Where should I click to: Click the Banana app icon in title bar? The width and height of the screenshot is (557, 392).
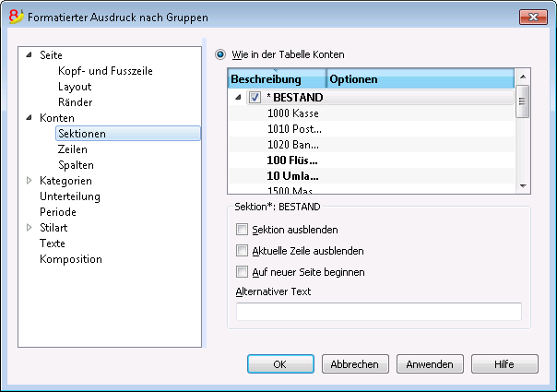(x=16, y=17)
